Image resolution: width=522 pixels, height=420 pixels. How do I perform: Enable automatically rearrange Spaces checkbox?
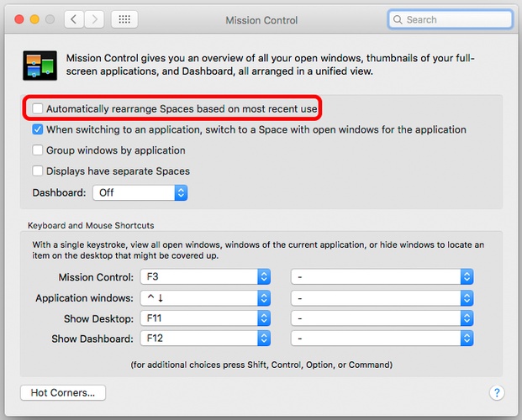click(38, 108)
